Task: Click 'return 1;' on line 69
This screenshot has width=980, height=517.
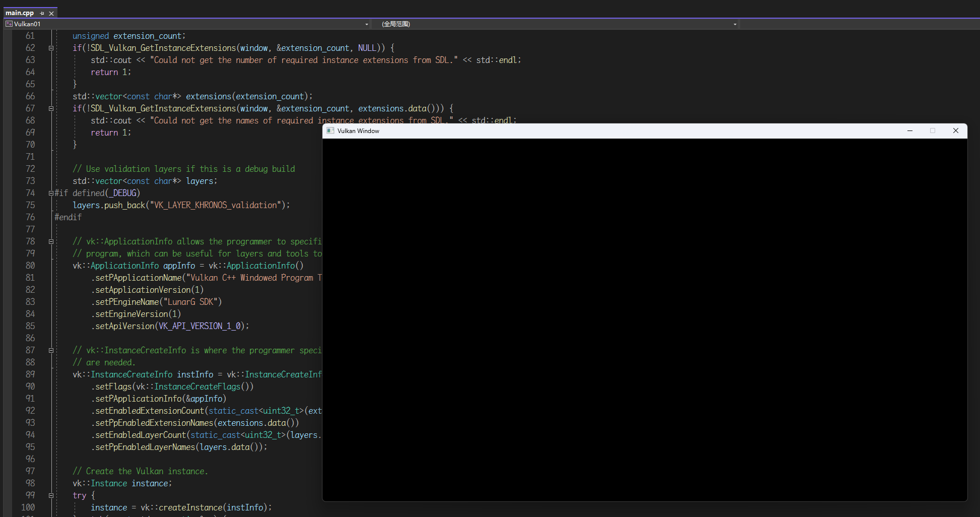Action: point(111,133)
